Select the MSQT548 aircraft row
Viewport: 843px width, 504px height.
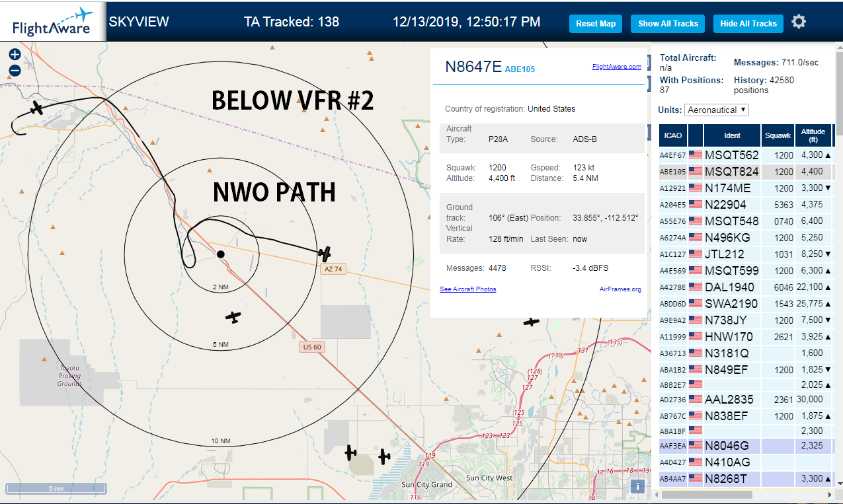pyautogui.click(x=746, y=221)
